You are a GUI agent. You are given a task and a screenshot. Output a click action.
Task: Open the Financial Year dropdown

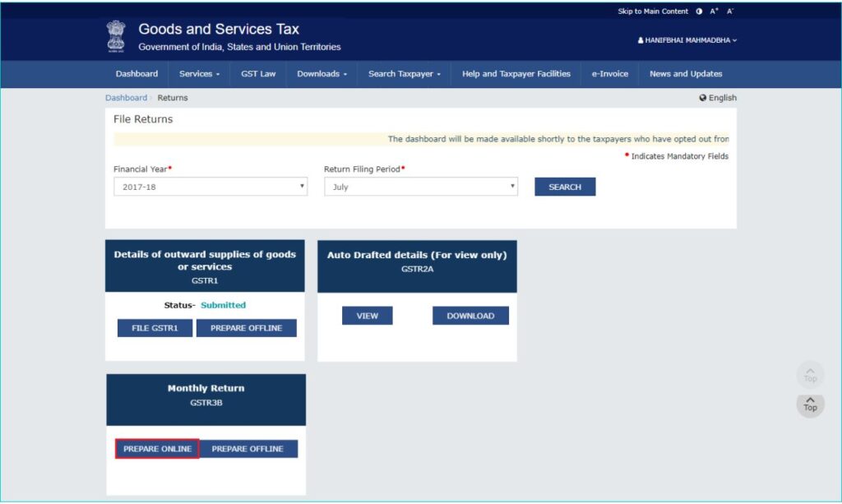(210, 187)
